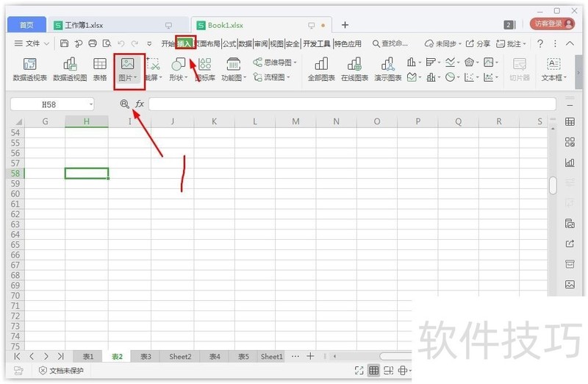This screenshot has width=588, height=384.
Task: Insert a table with 表格 icon
Action: [100, 69]
